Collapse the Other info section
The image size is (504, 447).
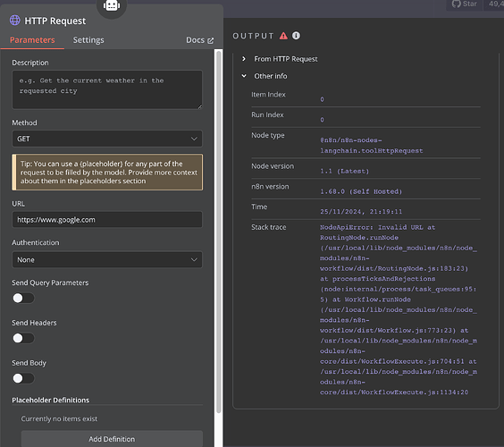244,76
